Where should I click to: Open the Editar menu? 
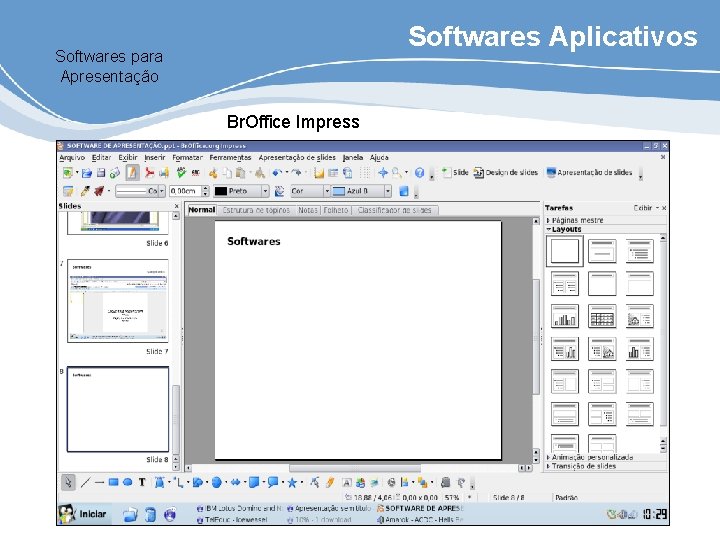[101, 158]
